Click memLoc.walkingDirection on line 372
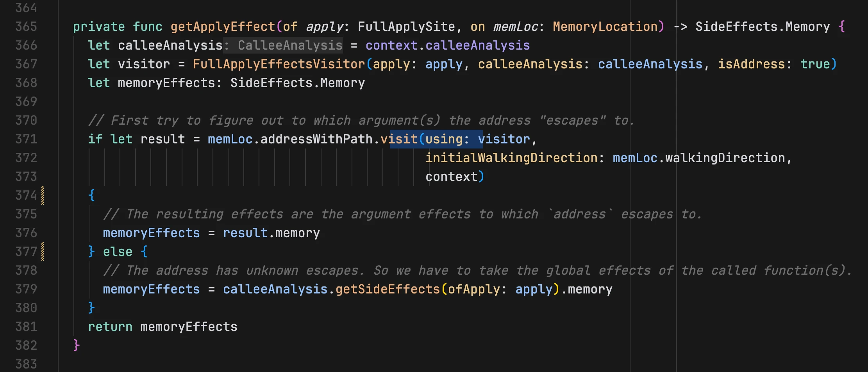Screen dimensions: 868x372 (699, 158)
